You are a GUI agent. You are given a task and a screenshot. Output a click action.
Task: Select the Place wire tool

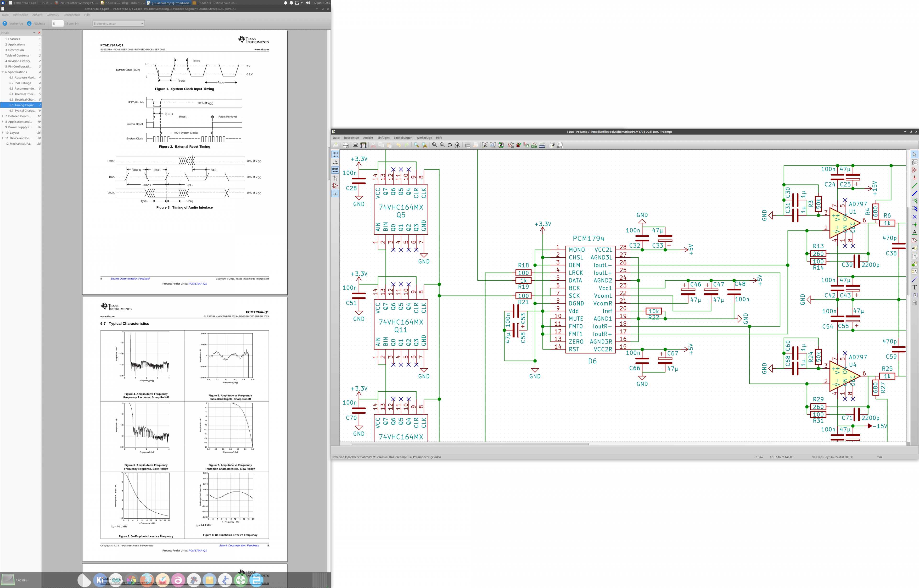[914, 186]
